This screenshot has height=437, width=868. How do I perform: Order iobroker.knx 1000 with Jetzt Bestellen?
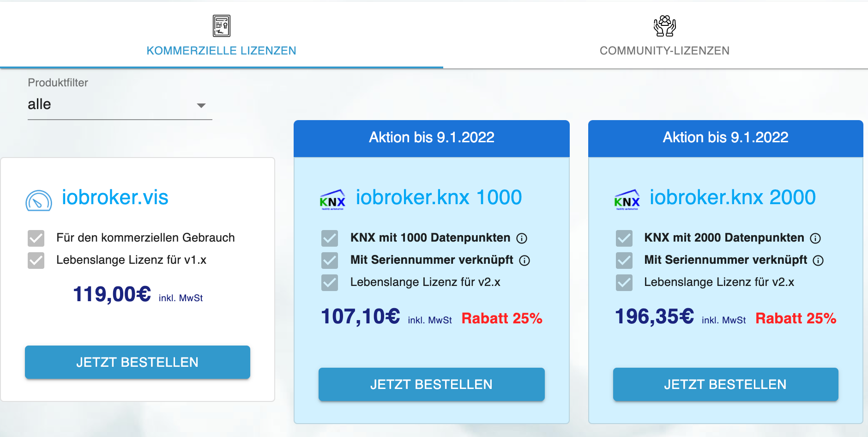click(x=431, y=384)
